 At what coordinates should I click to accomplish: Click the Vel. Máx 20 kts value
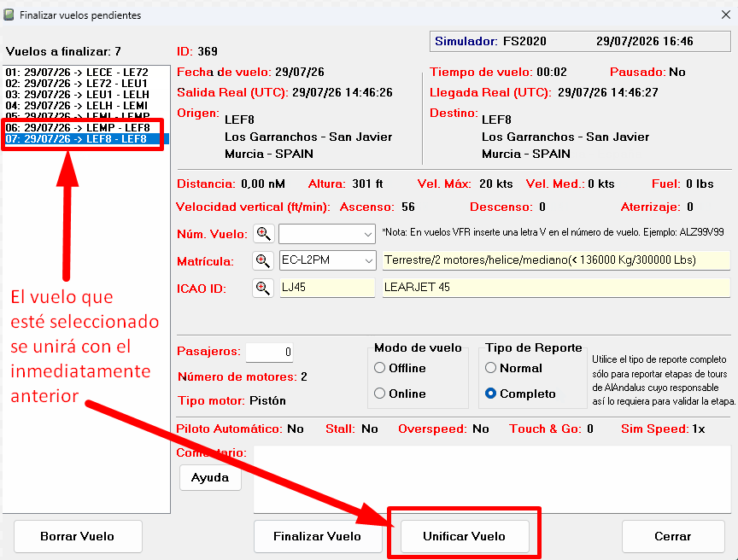(x=495, y=184)
